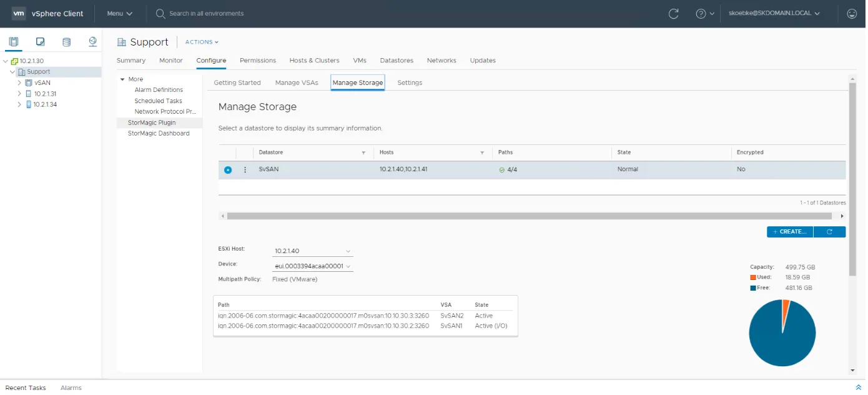Viewport: 868px width, 395px height.
Task: Open the Getting Started sub-tab
Action: (x=237, y=82)
